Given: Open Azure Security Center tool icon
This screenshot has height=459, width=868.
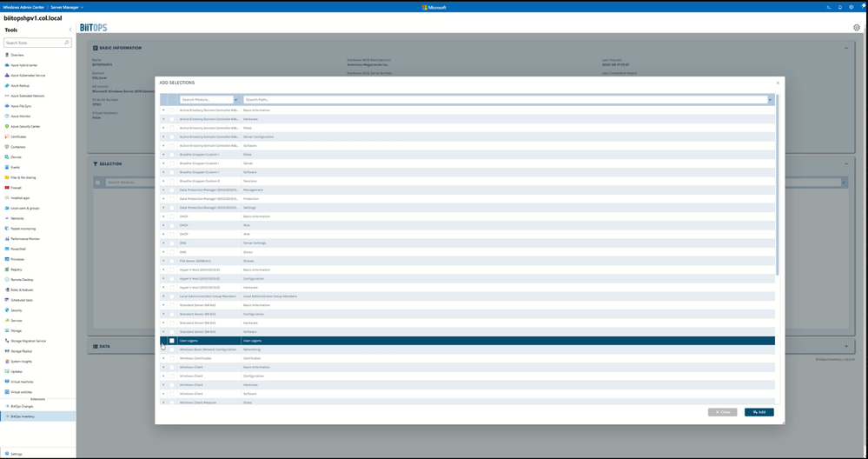Looking at the screenshot, I should coord(7,126).
